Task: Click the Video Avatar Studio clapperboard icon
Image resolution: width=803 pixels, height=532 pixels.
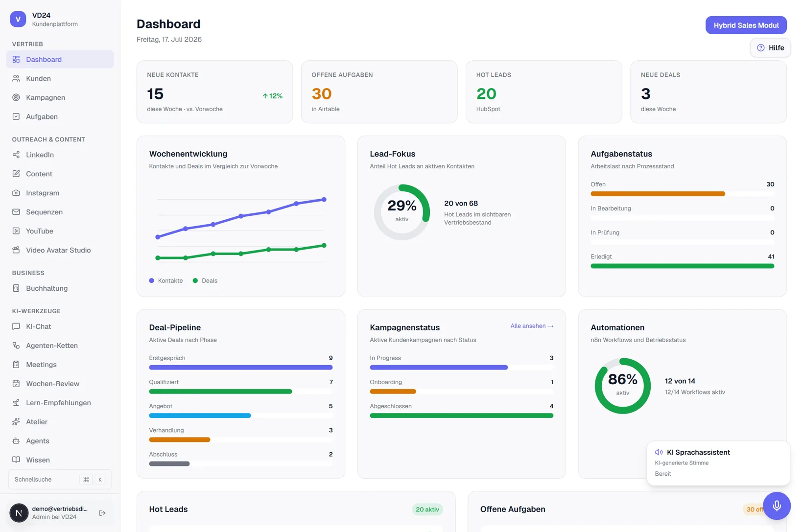Action: [x=16, y=250]
